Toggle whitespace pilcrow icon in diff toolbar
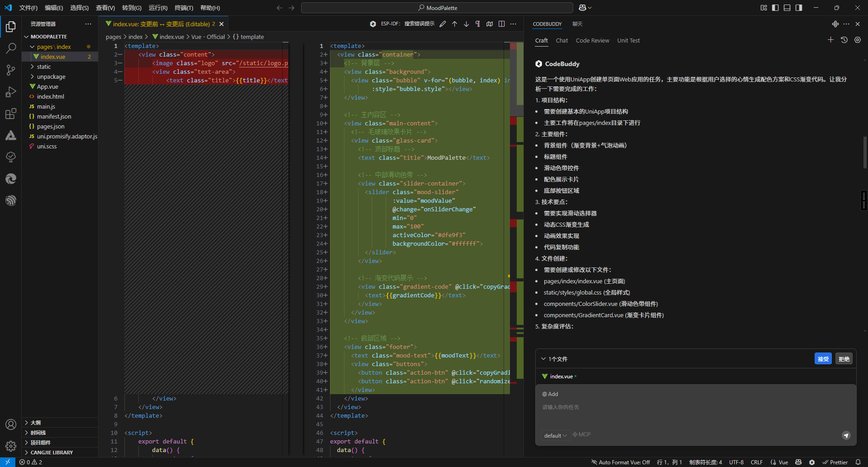868x467 pixels. [x=478, y=24]
